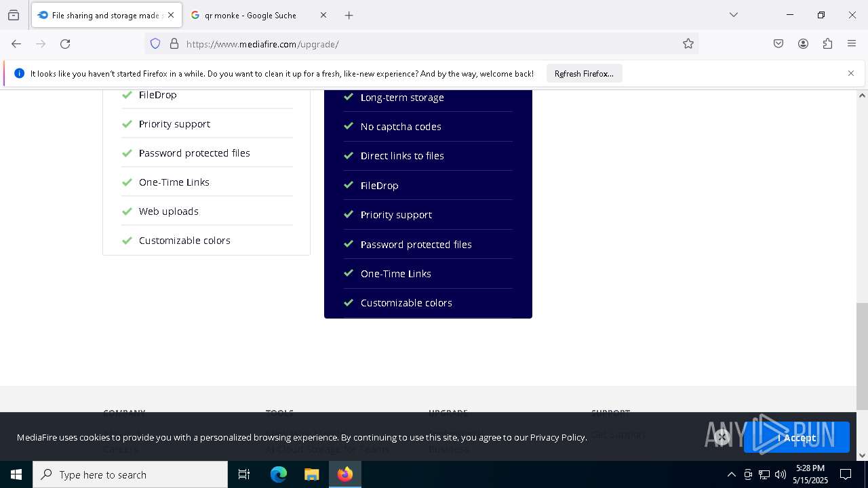Open Task View on the taskbar
The width and height of the screenshot is (868, 488).
pyautogui.click(x=244, y=474)
